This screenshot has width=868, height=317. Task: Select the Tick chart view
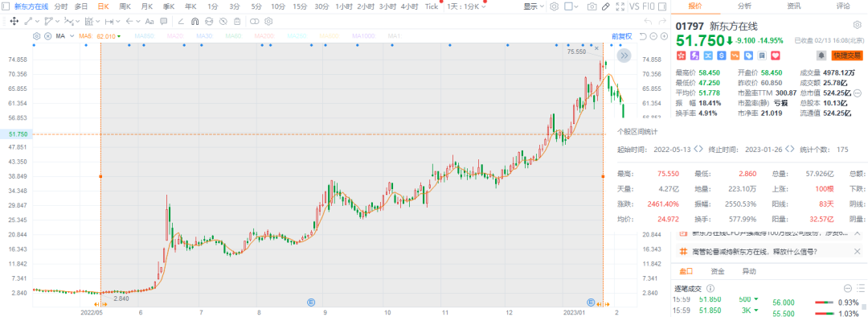432,6
